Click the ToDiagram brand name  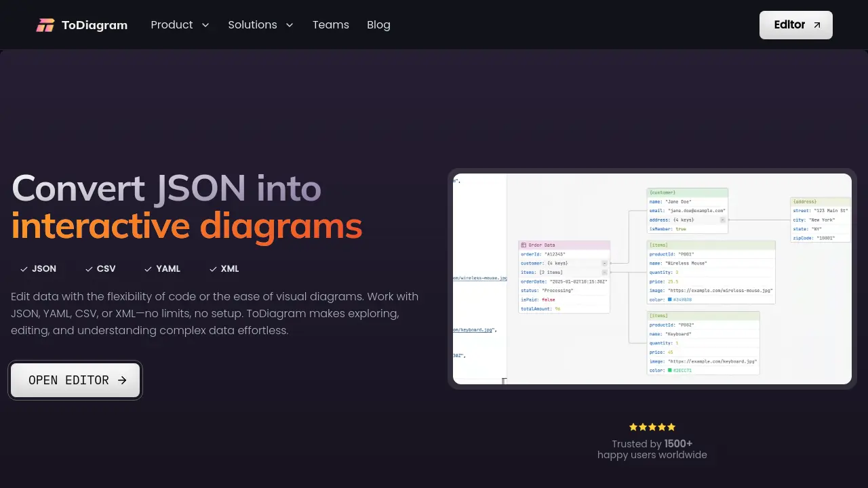pyautogui.click(x=94, y=25)
